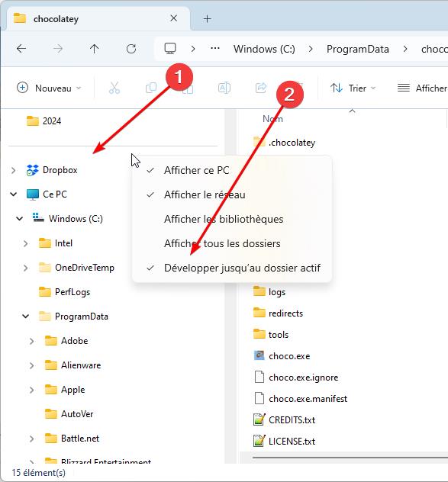Open the address bar ellipsis menu
The image size is (448, 482).
click(215, 48)
